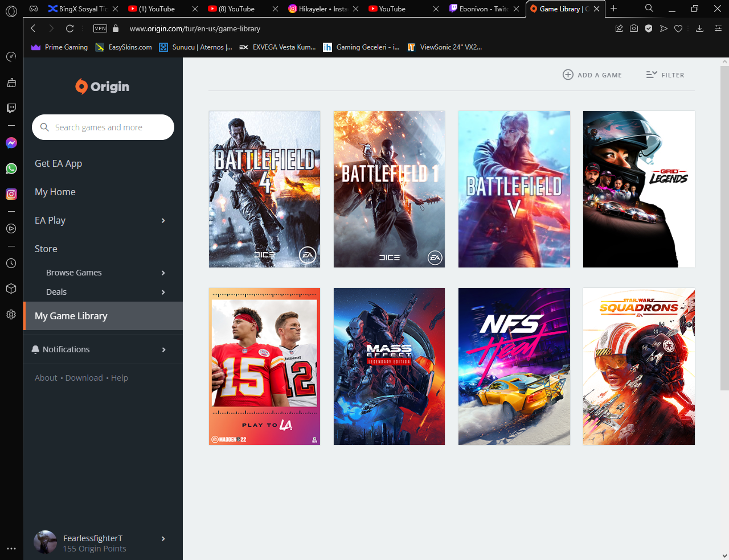Click Add a Game button
Screen dimensions: 729x560
(x=592, y=75)
